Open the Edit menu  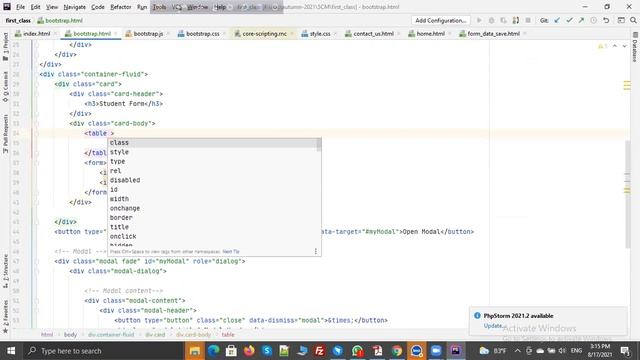coord(36,7)
